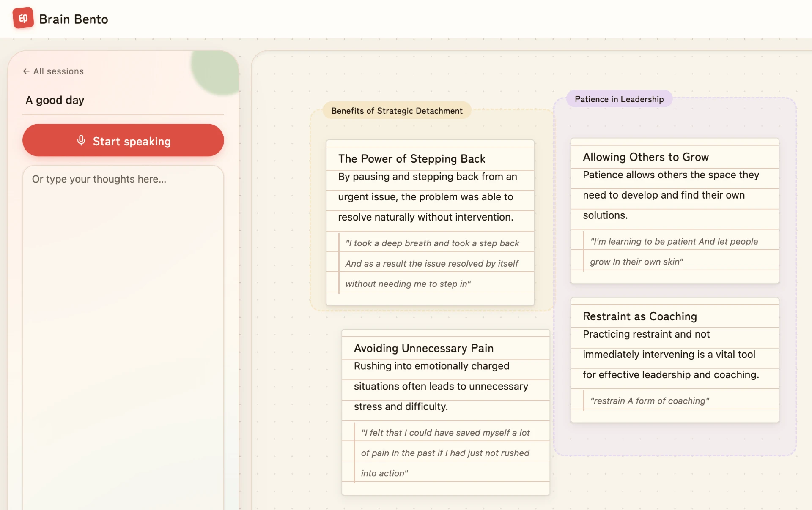
Task: Go back to All sessions
Action: [53, 71]
